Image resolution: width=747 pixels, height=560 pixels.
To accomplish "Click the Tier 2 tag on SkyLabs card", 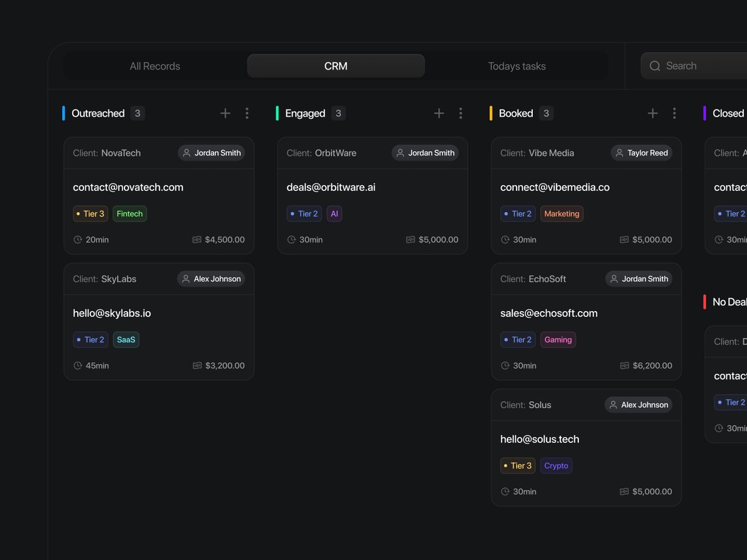I will pyautogui.click(x=91, y=340).
